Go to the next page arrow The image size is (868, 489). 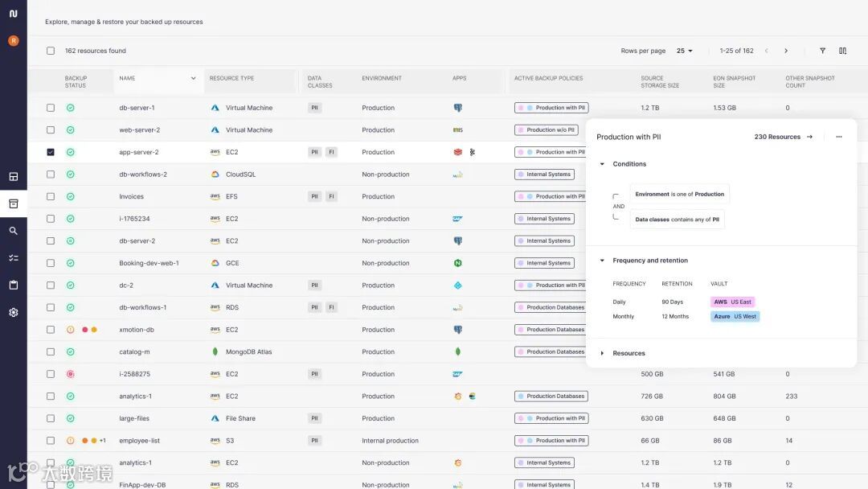(785, 51)
